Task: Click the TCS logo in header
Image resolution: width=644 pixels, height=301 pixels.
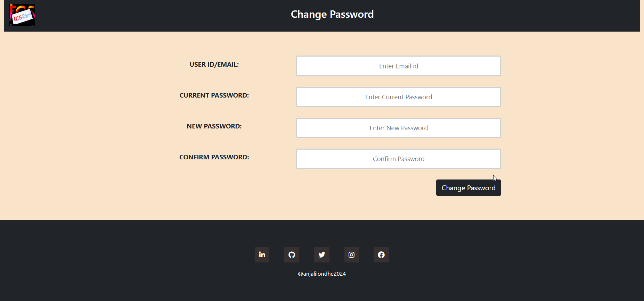Action: pyautogui.click(x=22, y=15)
